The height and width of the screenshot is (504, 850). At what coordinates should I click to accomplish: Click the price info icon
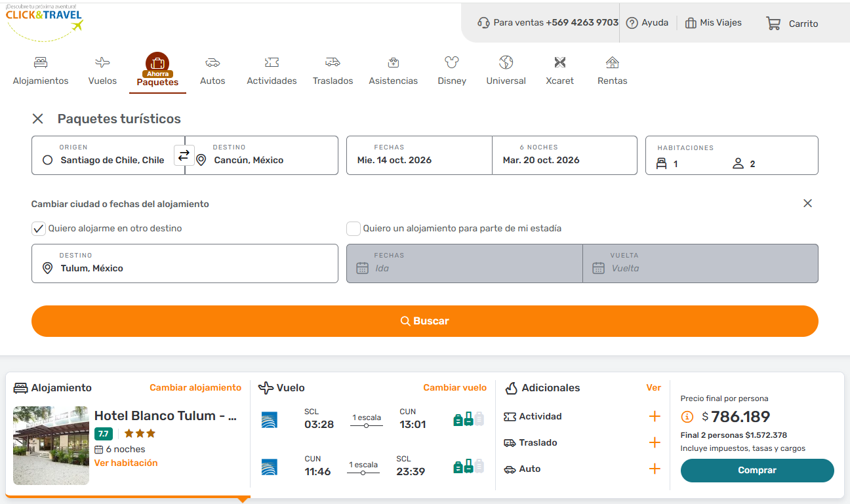[x=687, y=417]
